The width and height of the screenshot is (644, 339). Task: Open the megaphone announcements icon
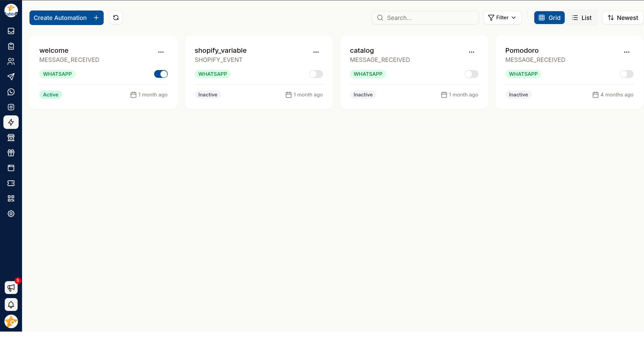click(x=11, y=288)
